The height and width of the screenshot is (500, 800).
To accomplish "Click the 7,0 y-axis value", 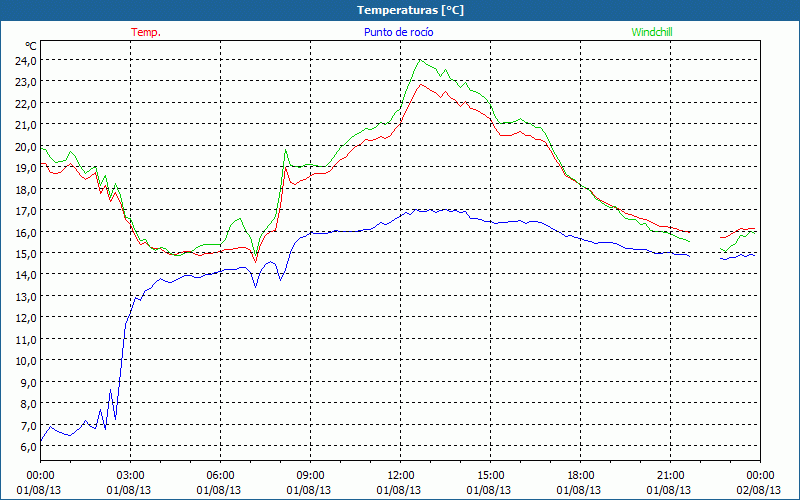I will coord(29,426).
